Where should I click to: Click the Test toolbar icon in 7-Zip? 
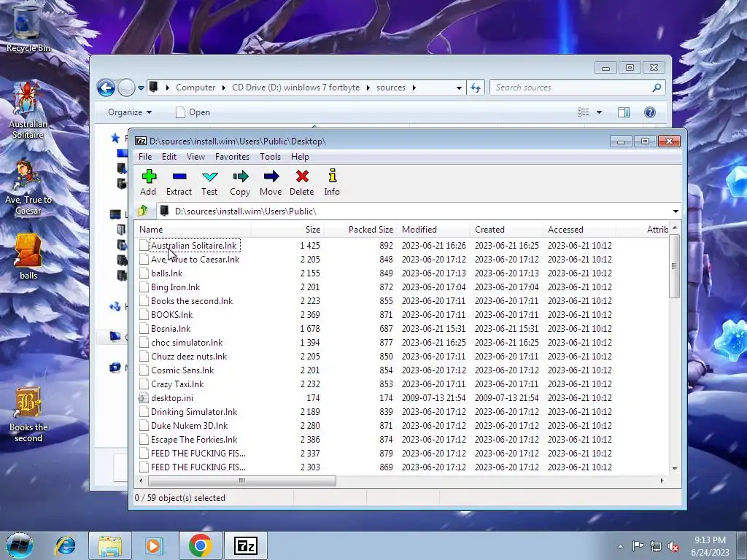[209, 182]
